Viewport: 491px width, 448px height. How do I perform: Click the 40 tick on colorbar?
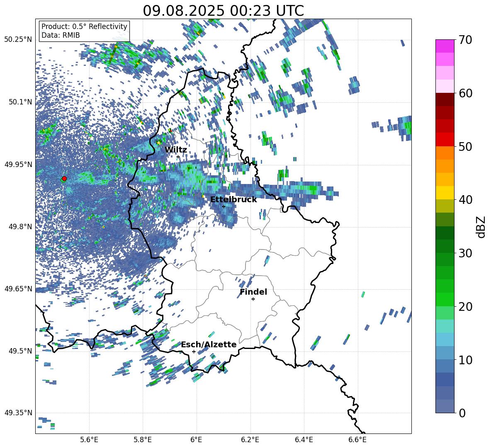coord(465,200)
